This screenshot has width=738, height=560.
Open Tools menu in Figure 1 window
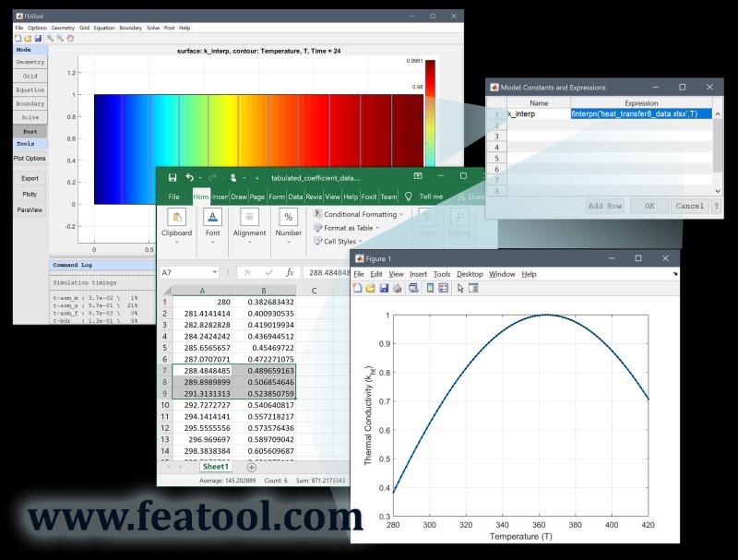442,274
